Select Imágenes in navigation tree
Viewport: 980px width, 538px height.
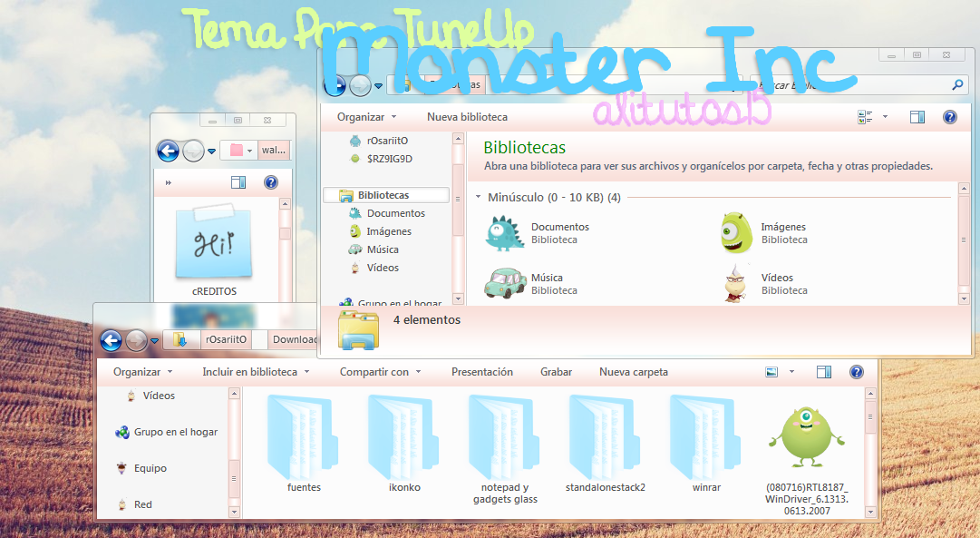[389, 231]
